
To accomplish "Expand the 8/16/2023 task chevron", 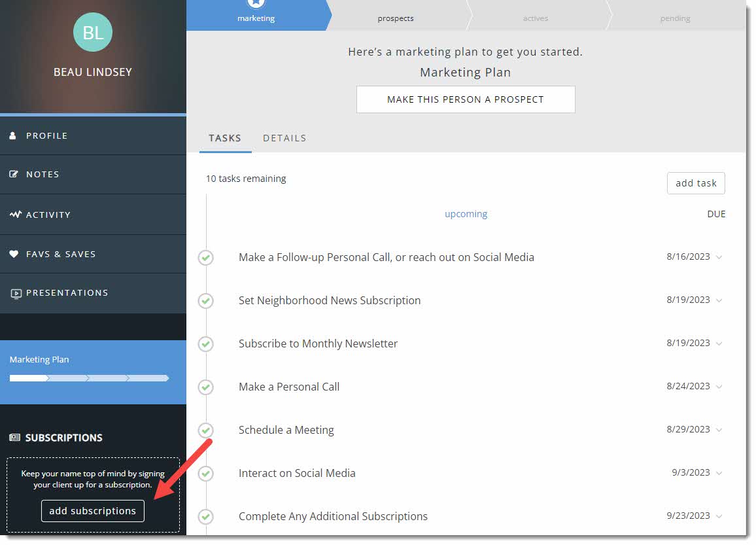I will pos(719,257).
